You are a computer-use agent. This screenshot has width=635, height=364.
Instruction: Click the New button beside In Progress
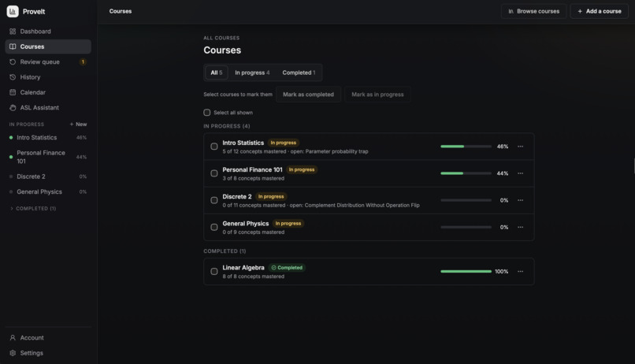(78, 124)
